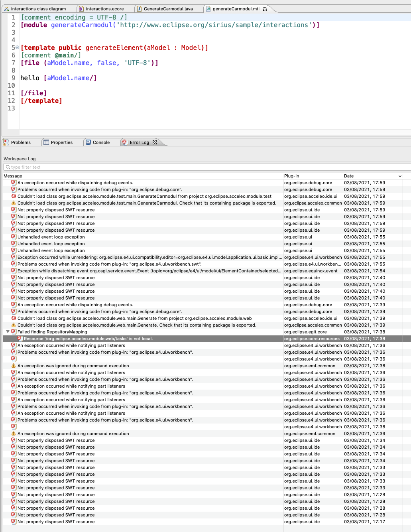Switch to interactions class diagram tab
The width and height of the screenshot is (411, 532).
35,9
